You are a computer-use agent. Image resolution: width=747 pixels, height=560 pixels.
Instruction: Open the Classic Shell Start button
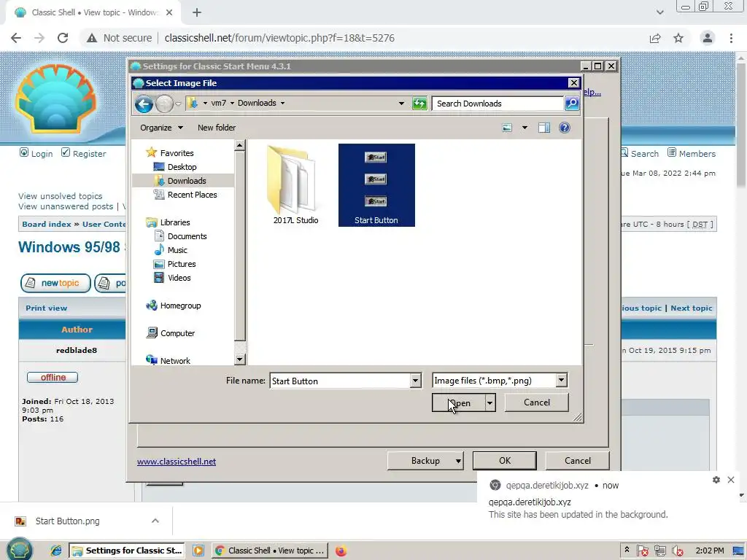click(x=19, y=550)
